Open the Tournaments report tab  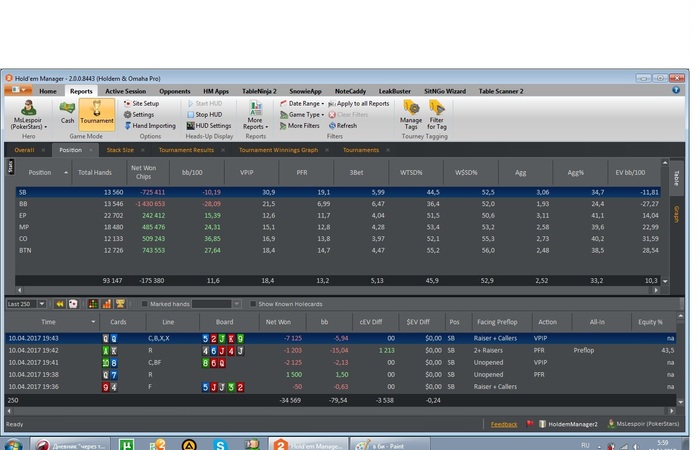pos(361,150)
